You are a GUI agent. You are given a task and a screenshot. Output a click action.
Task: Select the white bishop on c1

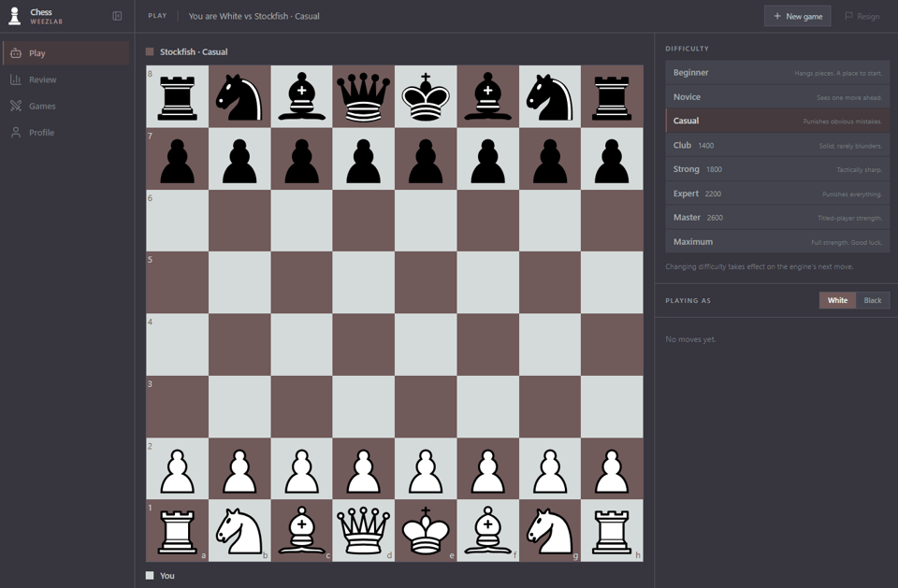click(x=302, y=530)
